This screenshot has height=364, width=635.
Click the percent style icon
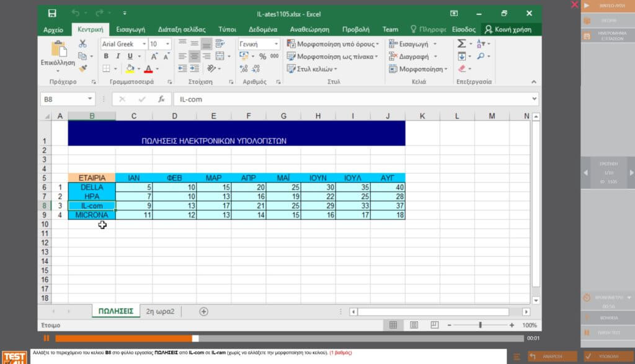pos(262,56)
